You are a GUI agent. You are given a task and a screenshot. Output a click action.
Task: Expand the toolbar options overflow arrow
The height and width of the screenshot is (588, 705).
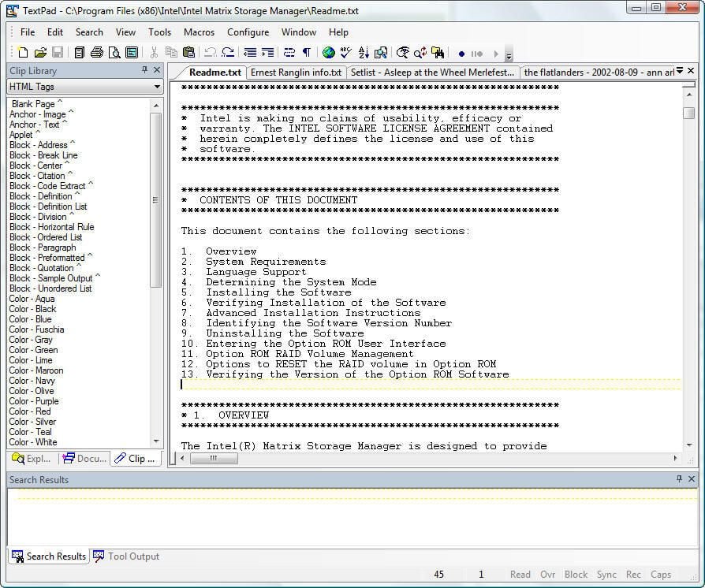[509, 54]
